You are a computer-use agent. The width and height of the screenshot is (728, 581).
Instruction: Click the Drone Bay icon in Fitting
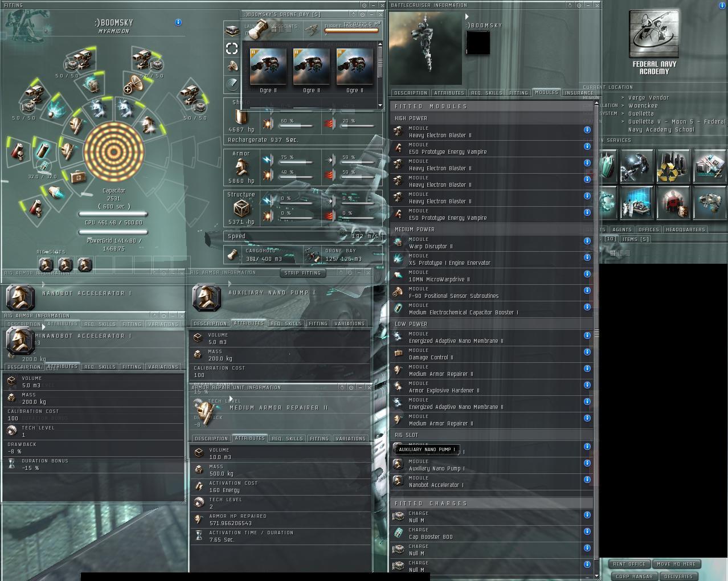point(312,255)
